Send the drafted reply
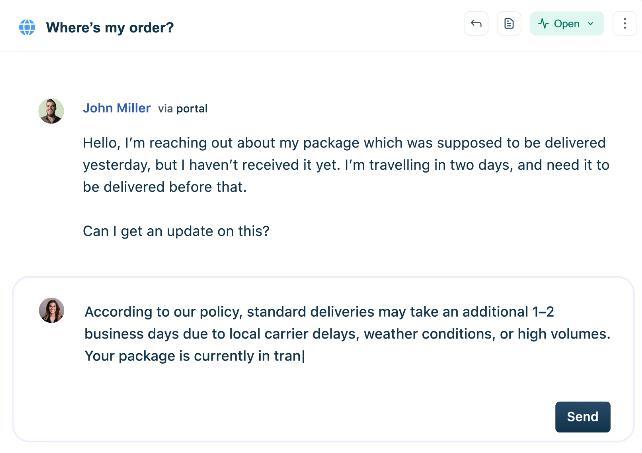 pyautogui.click(x=582, y=417)
